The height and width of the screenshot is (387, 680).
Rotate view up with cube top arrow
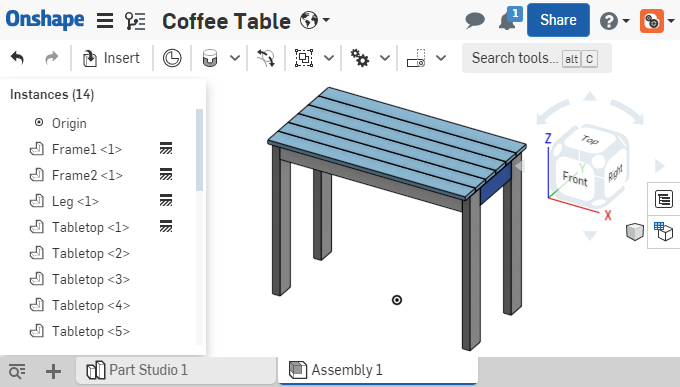pyautogui.click(x=589, y=96)
